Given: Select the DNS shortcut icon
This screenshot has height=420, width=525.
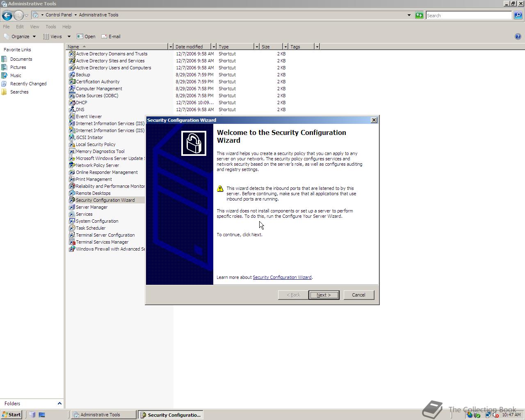Looking at the screenshot, I should (72, 110).
